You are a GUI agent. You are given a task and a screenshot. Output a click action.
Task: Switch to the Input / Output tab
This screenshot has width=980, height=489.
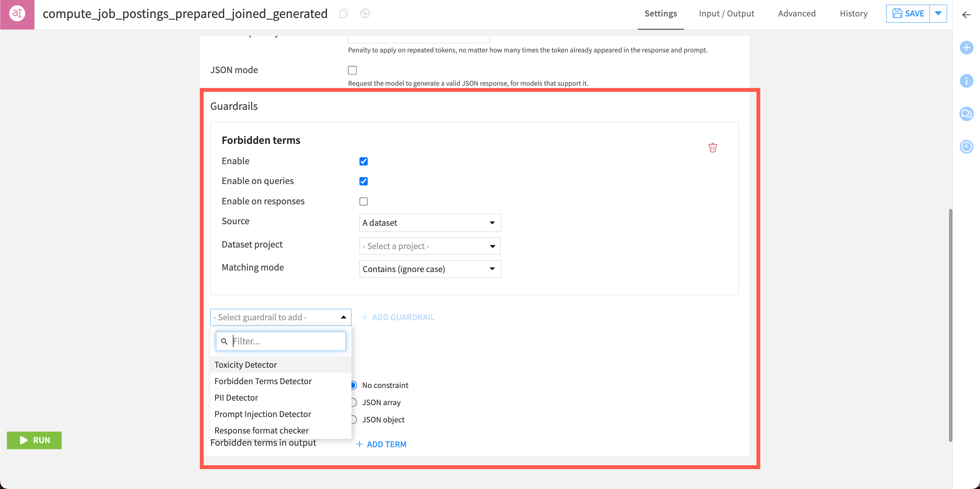coord(726,13)
